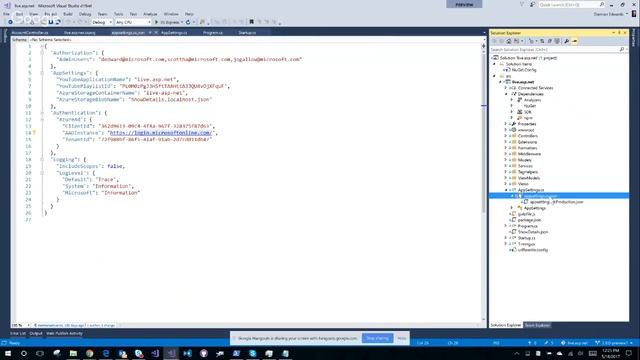Click the Preview button in title bar

(464, 4)
